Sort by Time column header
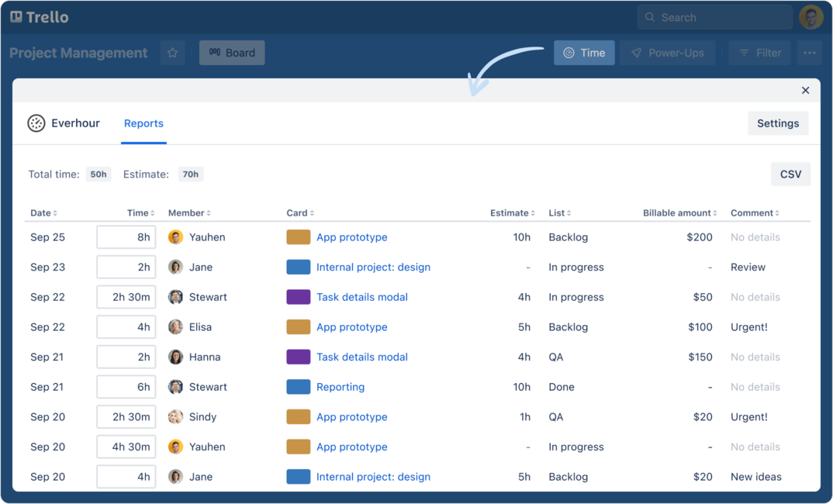The height and width of the screenshot is (504, 833). tap(141, 213)
